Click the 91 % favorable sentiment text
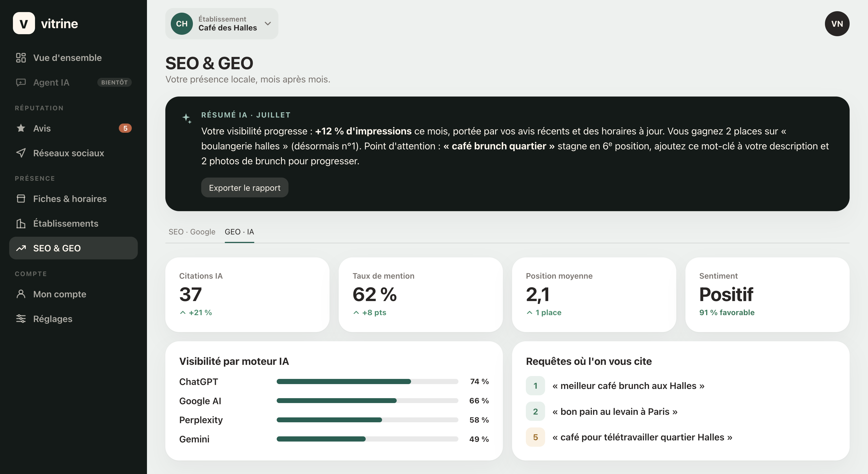 coord(727,313)
